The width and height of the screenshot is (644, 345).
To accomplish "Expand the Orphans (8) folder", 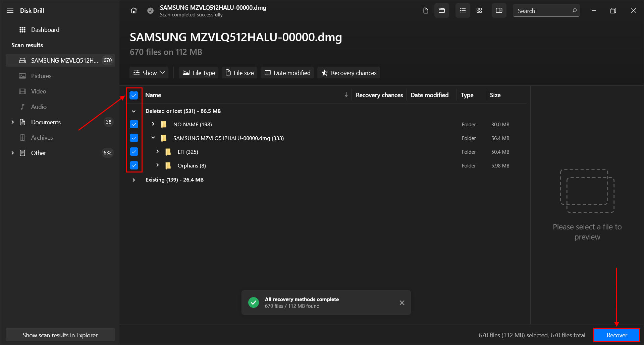I will coord(157,165).
